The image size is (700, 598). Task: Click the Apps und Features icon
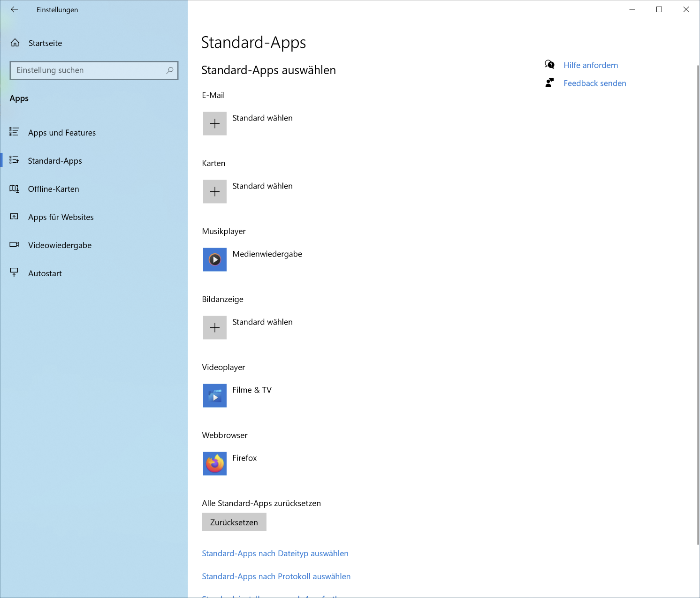14,132
